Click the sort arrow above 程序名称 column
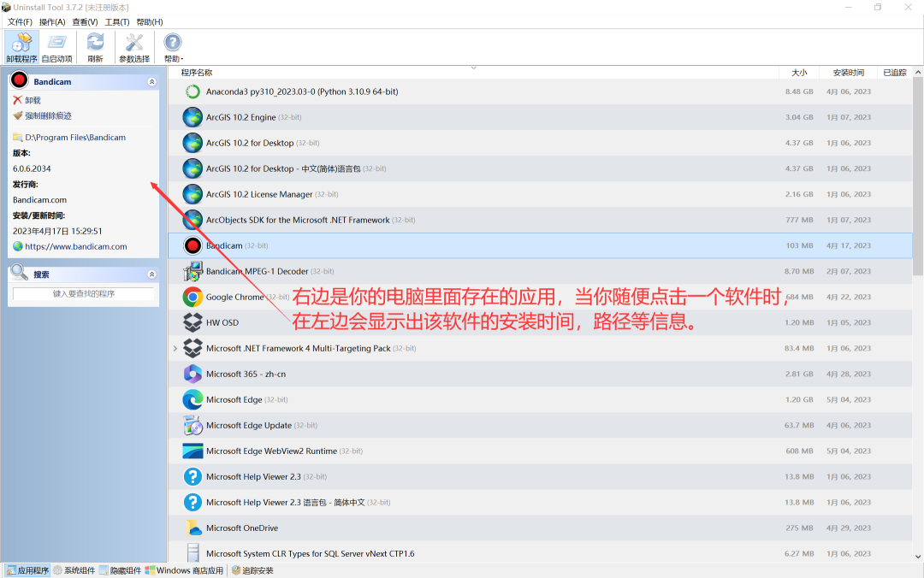This screenshot has height=578, width=924. coord(473,68)
